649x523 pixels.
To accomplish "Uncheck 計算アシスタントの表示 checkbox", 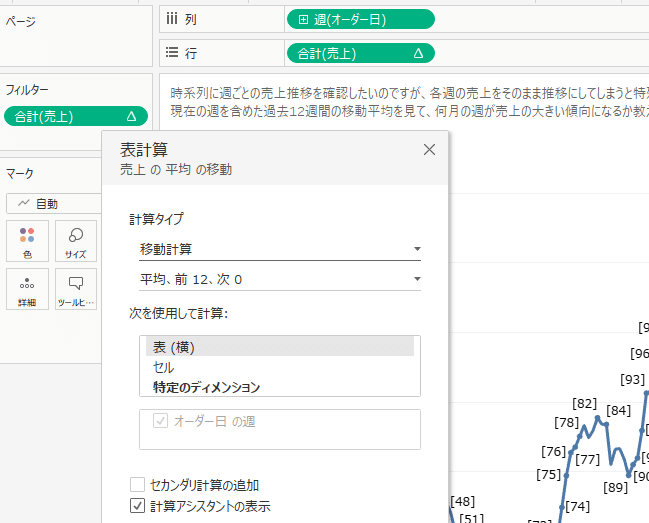I will (x=137, y=506).
